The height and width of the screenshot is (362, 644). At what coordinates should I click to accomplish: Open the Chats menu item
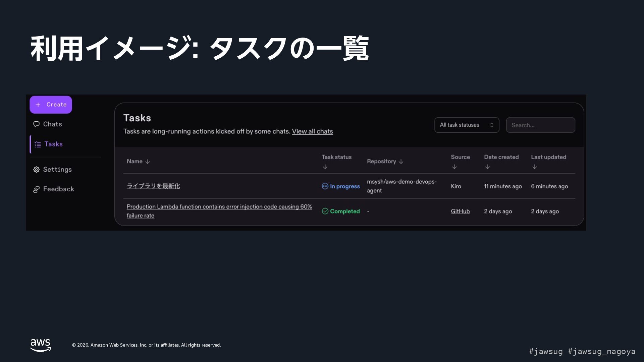pos(53,124)
